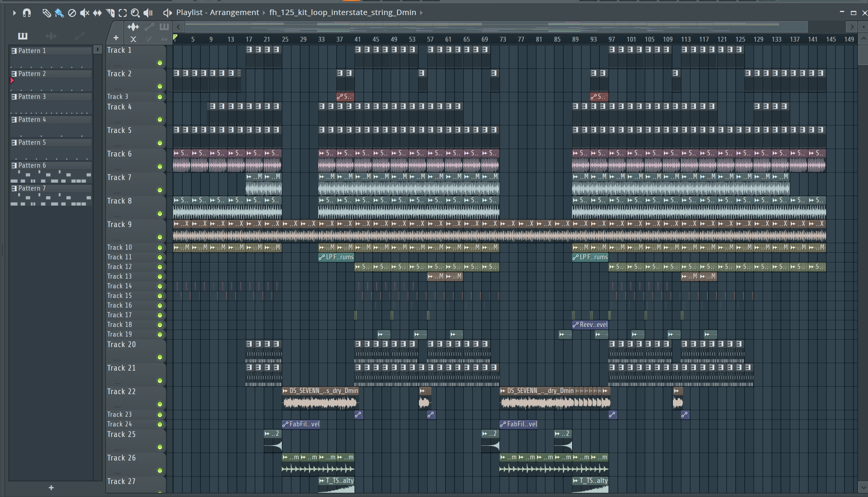Show automation clips in the picker panel
Viewport: 868px width, 497px height.
coord(80,36)
